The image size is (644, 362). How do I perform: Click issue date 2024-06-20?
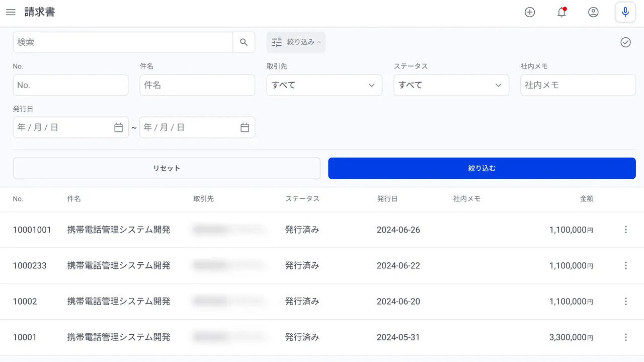398,301
